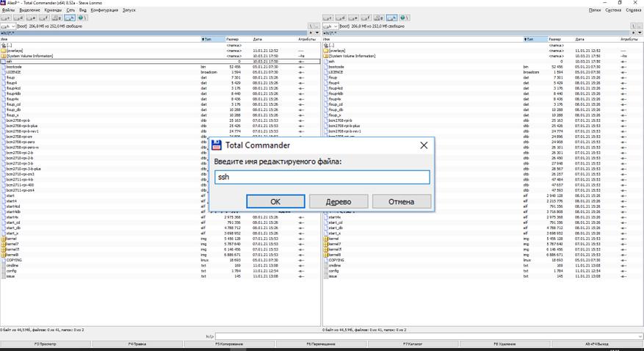644x351 pixels.
Task: Open right panel favorites star button
Action: (633, 32)
